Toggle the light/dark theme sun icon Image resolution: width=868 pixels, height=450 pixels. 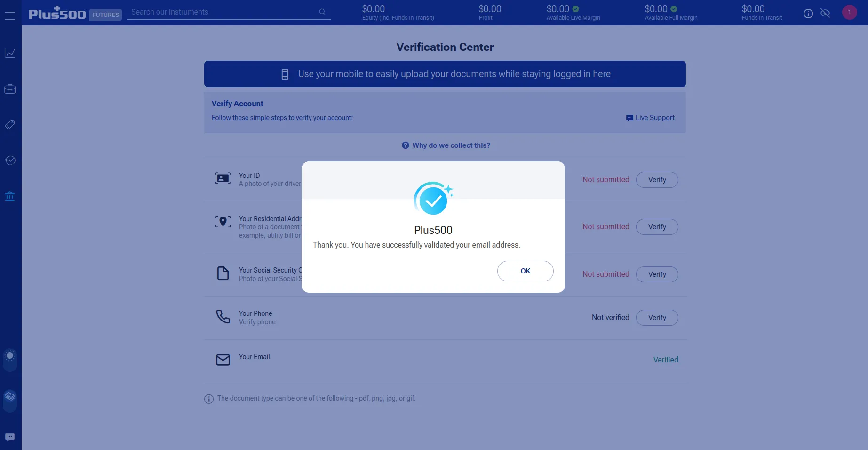10,356
